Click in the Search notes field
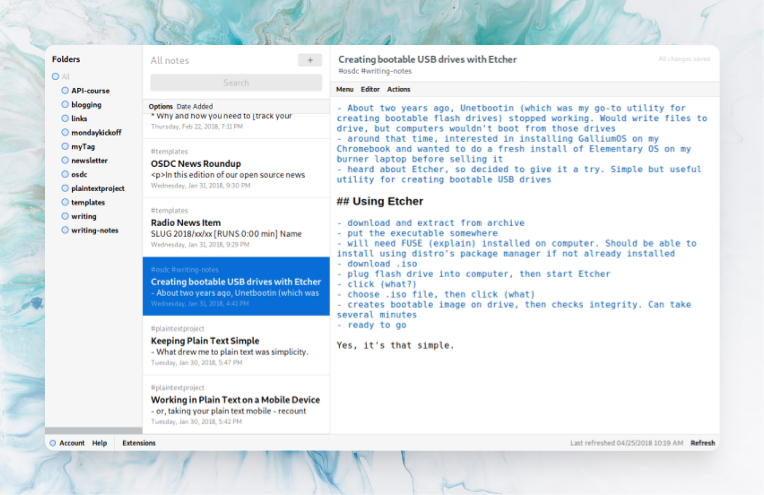Viewport: 764px width, 495px height. [x=236, y=83]
